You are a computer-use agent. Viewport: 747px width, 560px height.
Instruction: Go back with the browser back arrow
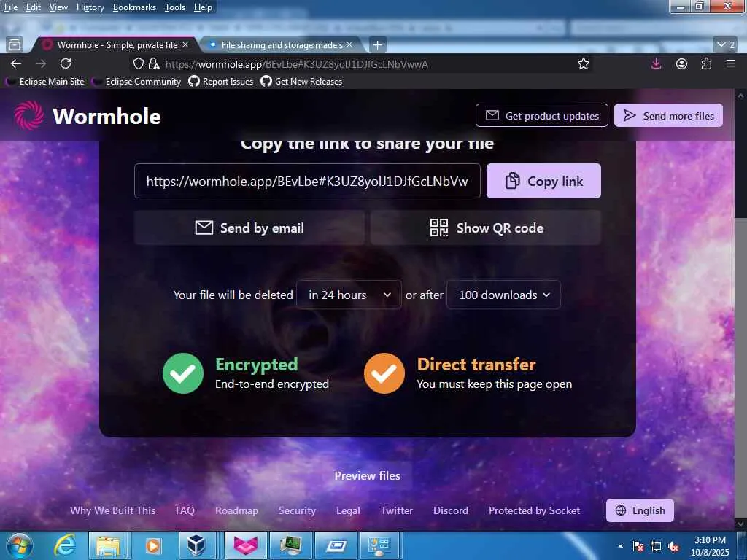click(16, 64)
